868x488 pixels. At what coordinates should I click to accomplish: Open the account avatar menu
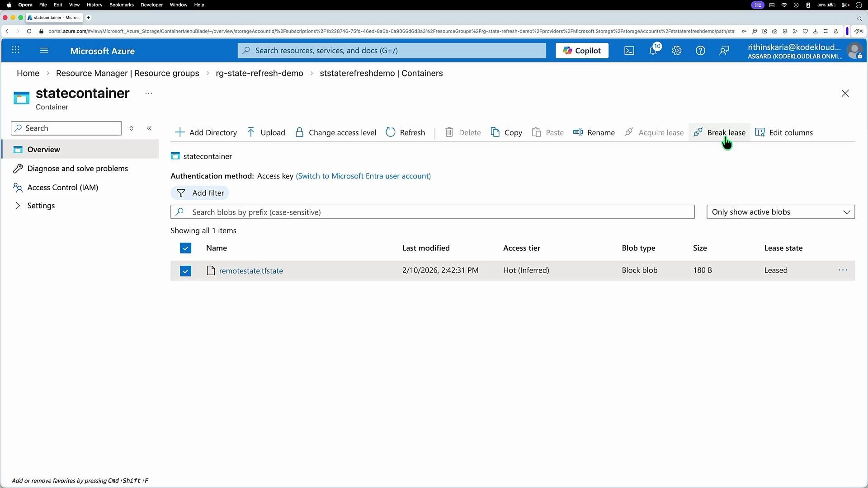pos(854,51)
